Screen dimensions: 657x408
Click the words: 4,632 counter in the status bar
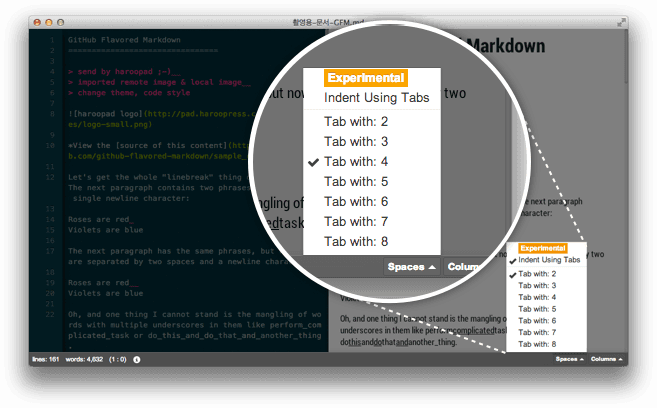coord(84,358)
